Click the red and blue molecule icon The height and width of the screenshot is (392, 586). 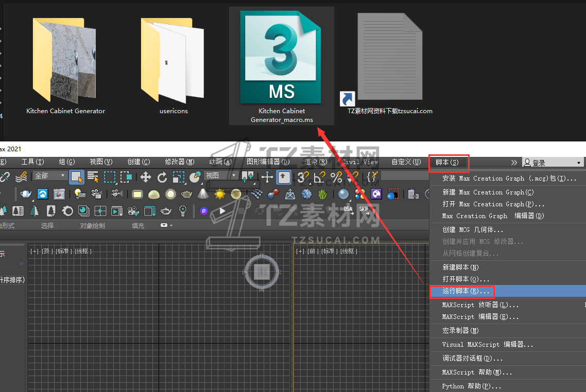273,194
